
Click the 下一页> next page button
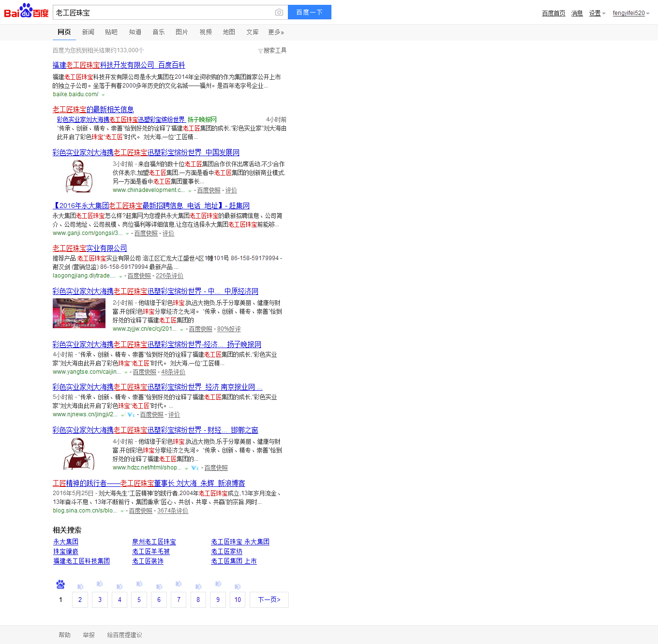pos(269,600)
